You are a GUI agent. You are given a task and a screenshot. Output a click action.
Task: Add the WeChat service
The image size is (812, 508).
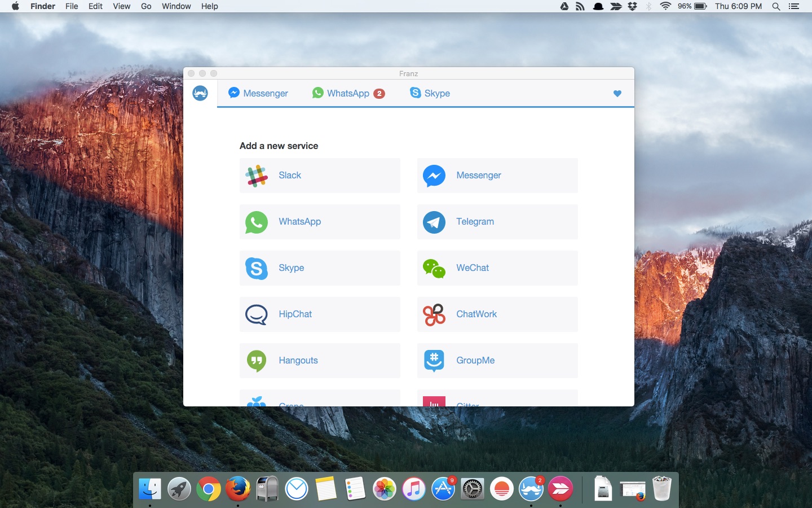tap(497, 268)
